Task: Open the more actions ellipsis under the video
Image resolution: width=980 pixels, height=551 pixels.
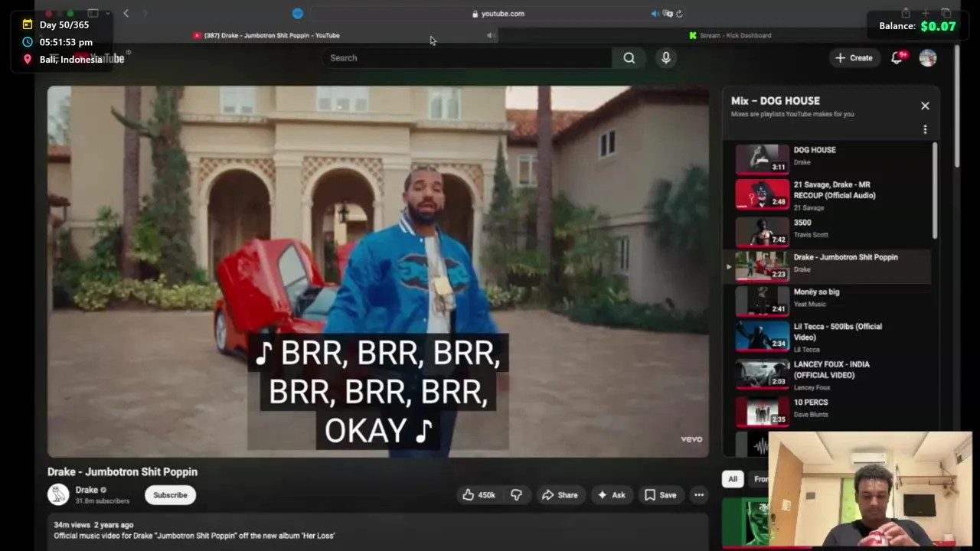Action: [699, 495]
